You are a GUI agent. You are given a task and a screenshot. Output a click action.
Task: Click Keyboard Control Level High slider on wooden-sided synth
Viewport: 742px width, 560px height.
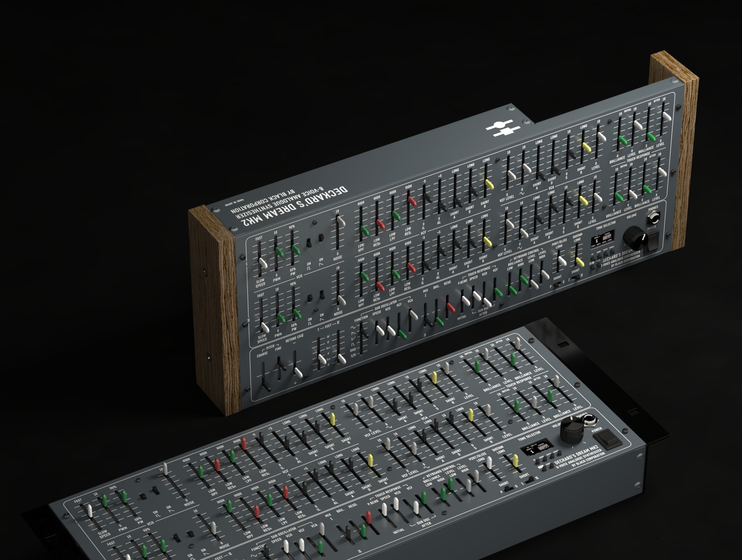pyautogui.click(x=545, y=276)
